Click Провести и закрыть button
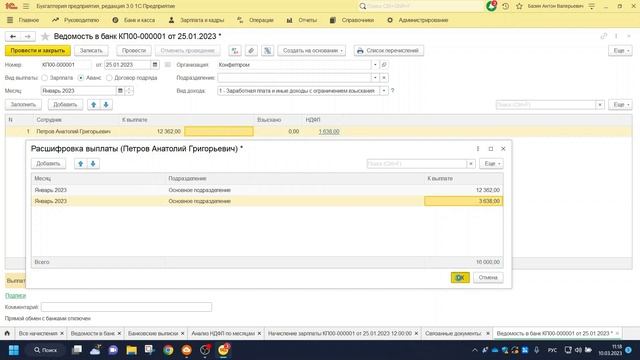Screen dimensions: 640x360 (38, 51)
